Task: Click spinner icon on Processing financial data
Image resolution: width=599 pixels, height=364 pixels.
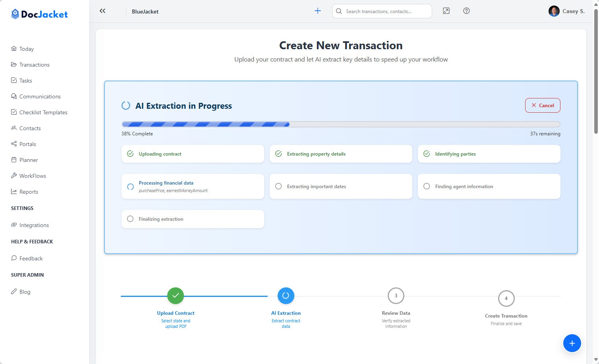Action: point(130,187)
